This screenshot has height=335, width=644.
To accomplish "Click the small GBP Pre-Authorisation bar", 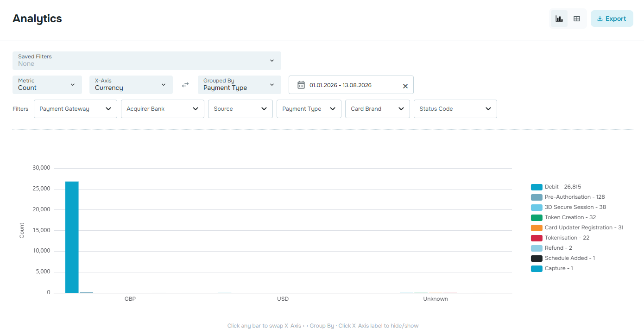I will (x=86, y=292).
